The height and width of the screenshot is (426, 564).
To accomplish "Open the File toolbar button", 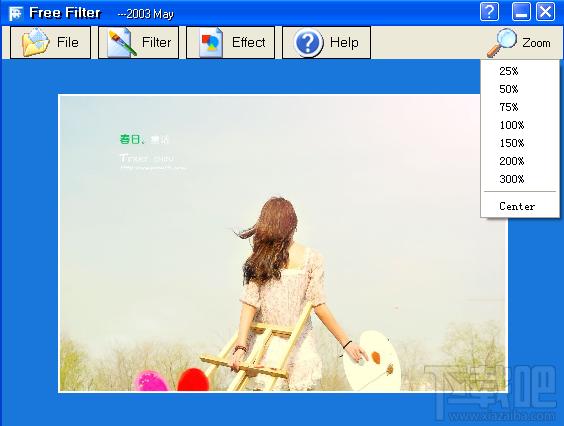I will [50, 42].
